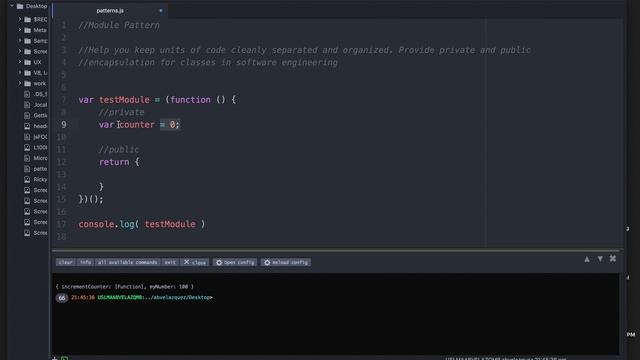
Task: Click the word testModule on line 7
Action: click(124, 100)
